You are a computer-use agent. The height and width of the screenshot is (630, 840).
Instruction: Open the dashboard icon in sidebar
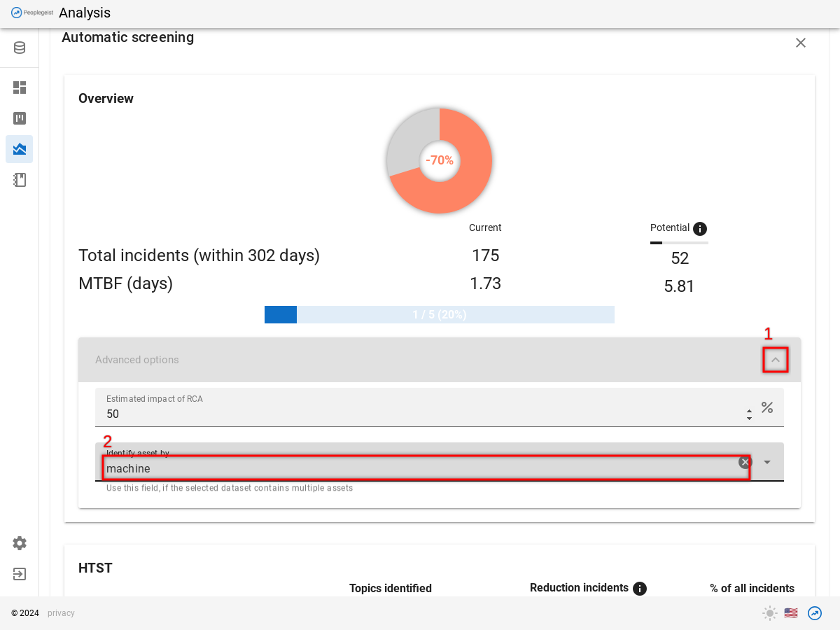[20, 87]
